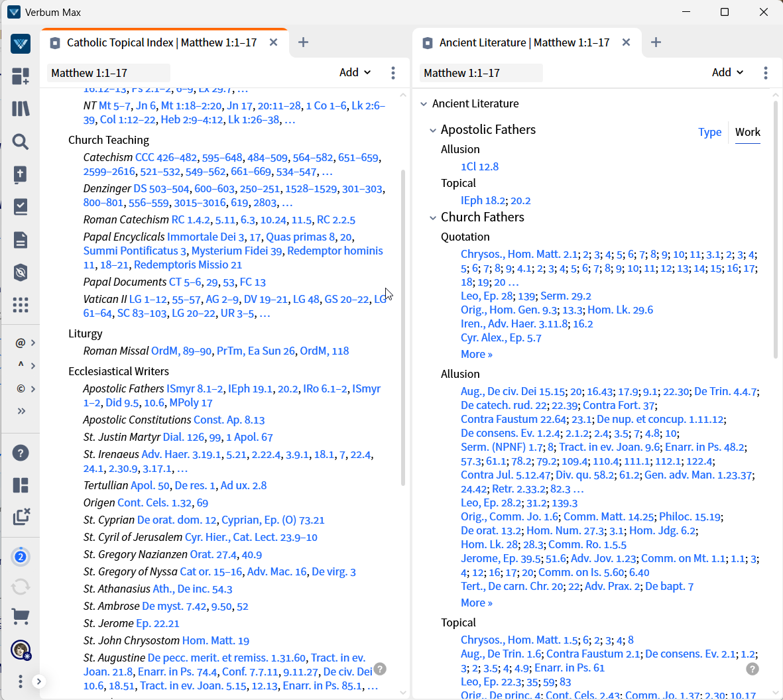Open the Cont. Cels. 1.32 Origen link
This screenshot has width=783, height=700.
[x=154, y=502]
